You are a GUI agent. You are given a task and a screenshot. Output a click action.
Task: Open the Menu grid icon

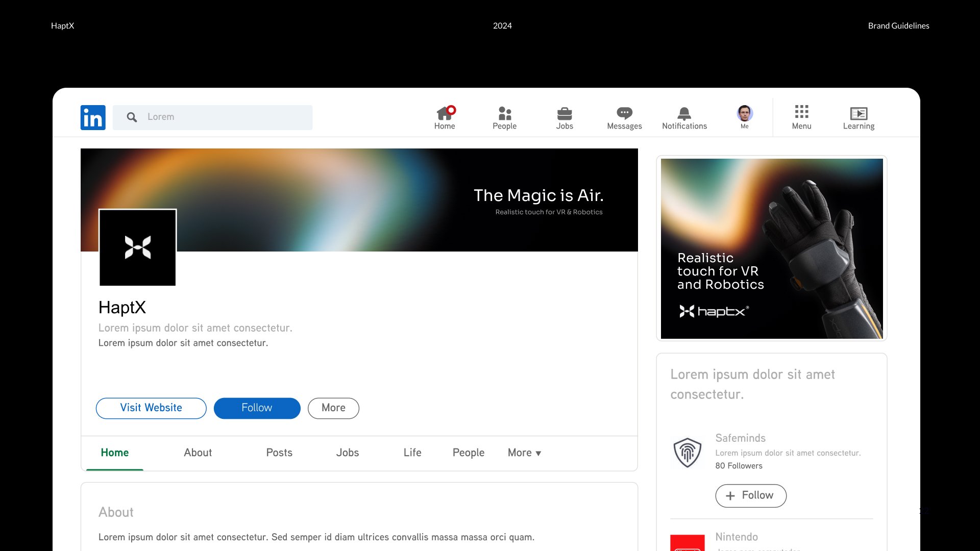click(x=801, y=112)
